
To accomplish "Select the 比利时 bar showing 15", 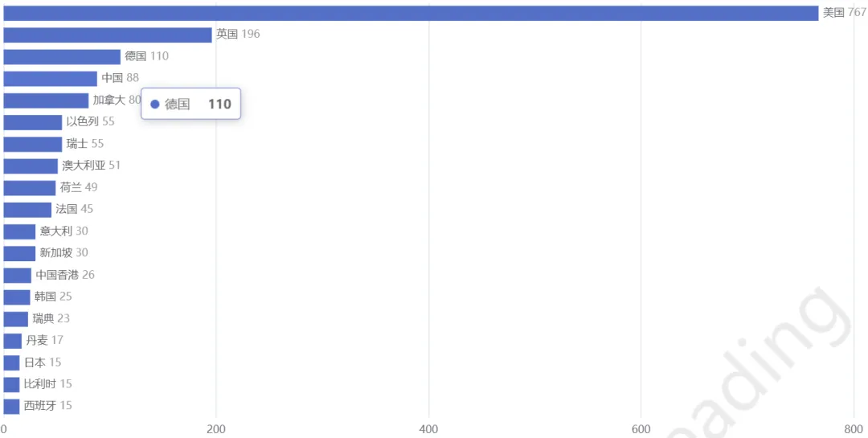I will (x=11, y=384).
